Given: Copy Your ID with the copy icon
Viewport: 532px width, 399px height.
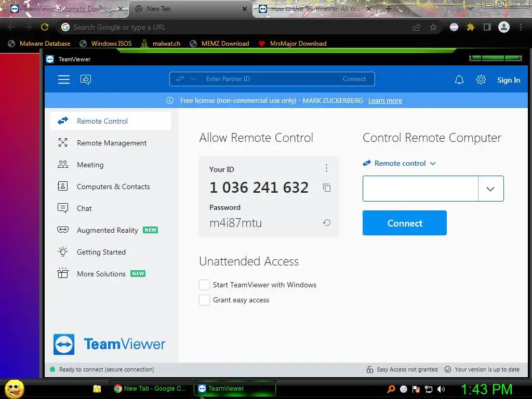Looking at the screenshot, I should coord(327,188).
